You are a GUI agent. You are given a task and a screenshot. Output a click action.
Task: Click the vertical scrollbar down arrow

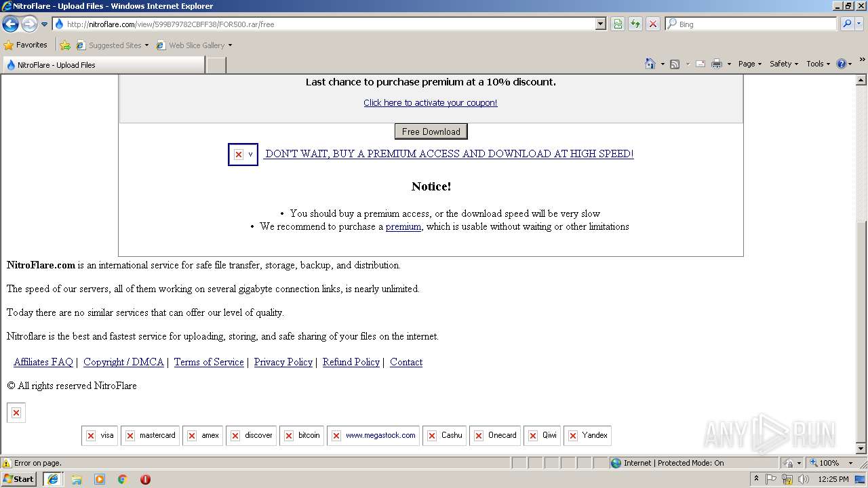862,449
